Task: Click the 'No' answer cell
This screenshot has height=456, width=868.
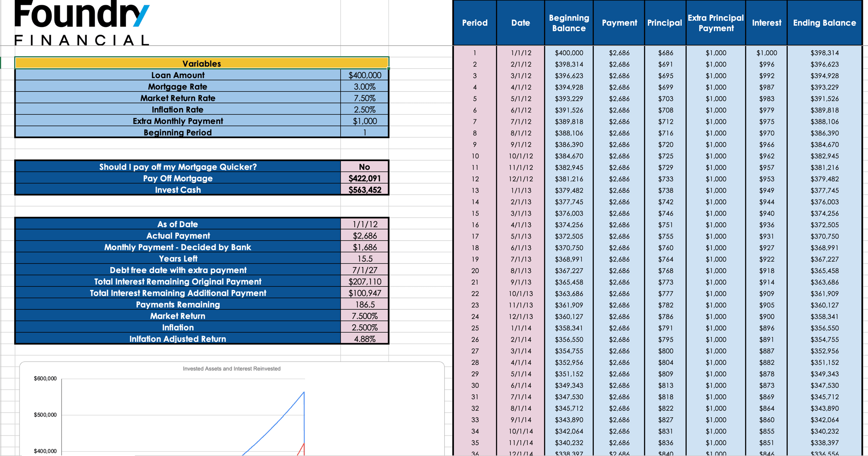Action: pos(365,167)
